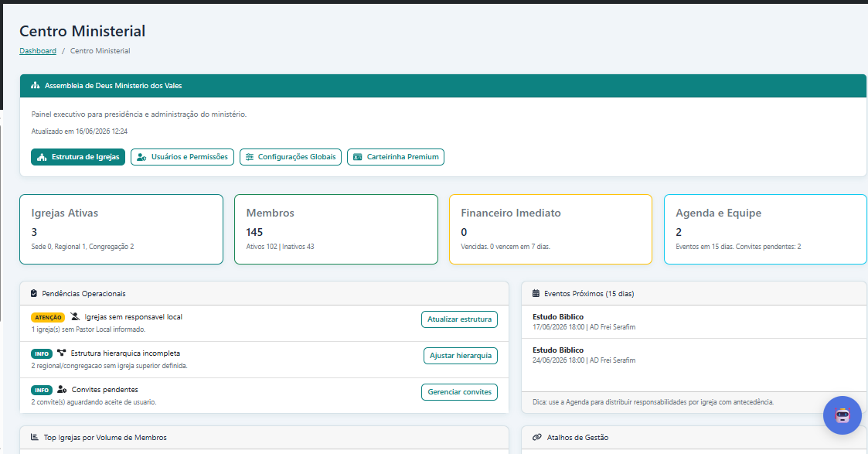
Task: Open Usuários e Permissões
Action: pos(182,157)
